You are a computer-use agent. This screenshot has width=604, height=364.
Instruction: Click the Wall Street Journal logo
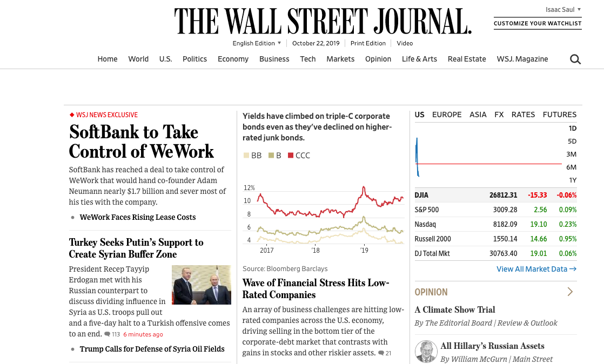[323, 22]
